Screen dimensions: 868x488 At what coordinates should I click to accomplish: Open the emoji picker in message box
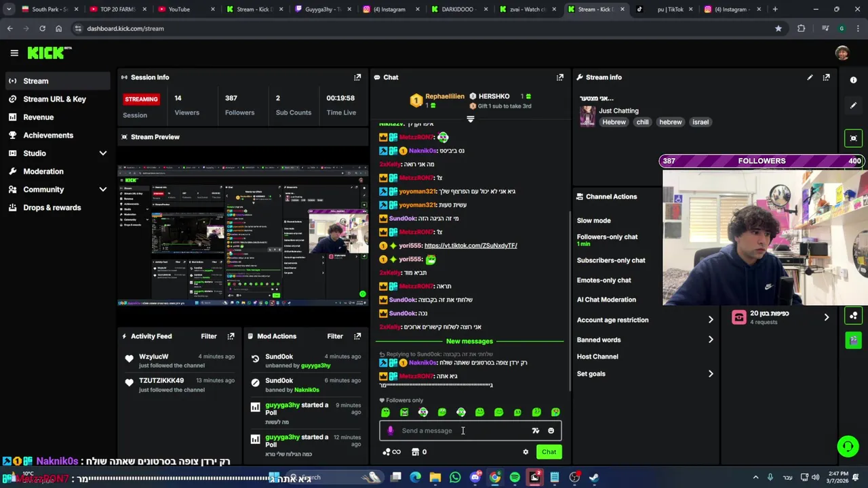[x=551, y=430]
